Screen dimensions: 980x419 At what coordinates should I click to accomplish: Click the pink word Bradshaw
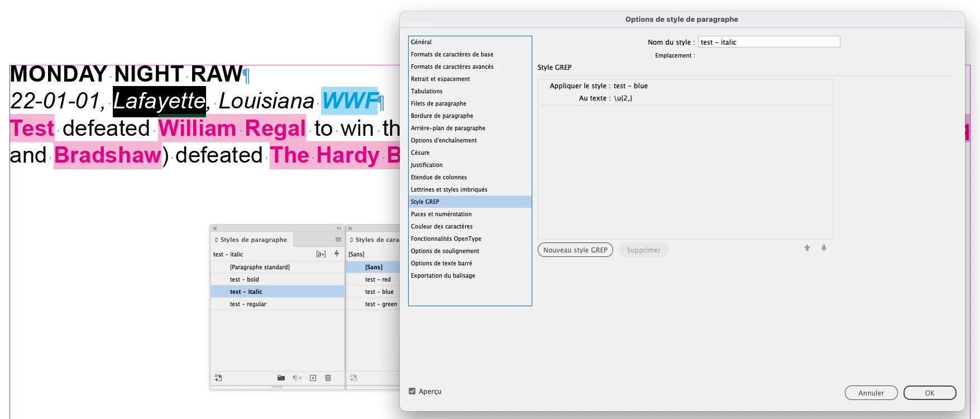point(108,155)
